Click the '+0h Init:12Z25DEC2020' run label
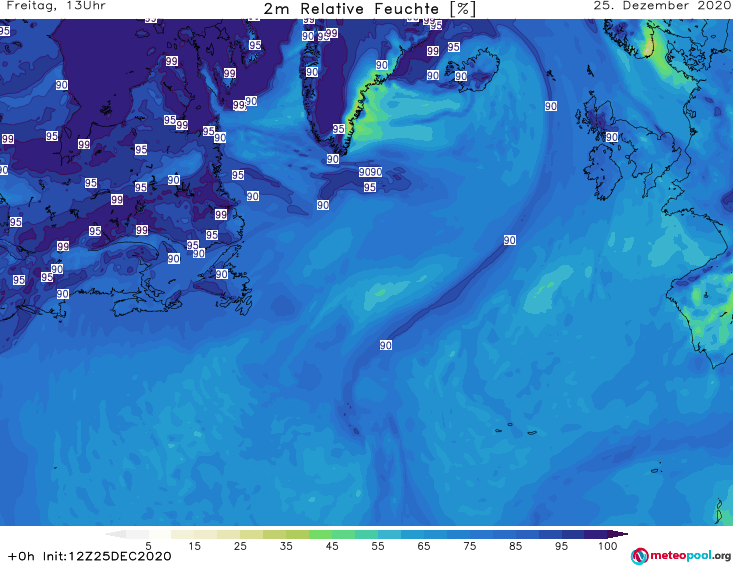Image resolution: width=733 pixels, height=566 pixels. click(90, 556)
